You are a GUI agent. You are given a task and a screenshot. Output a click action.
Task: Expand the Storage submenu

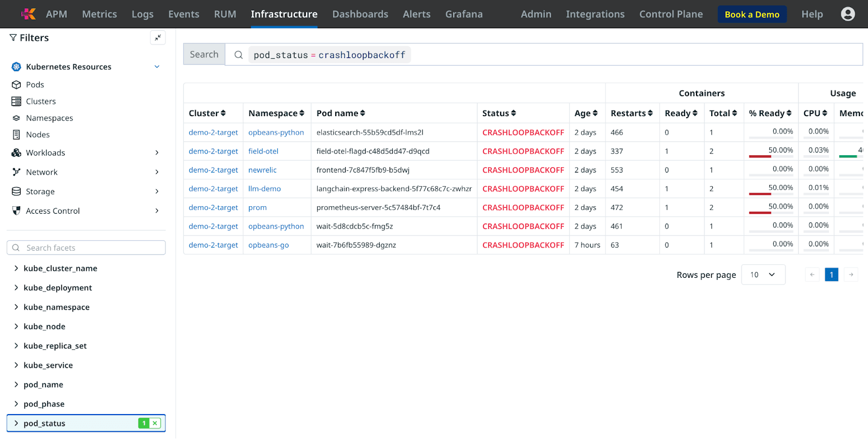(x=157, y=192)
